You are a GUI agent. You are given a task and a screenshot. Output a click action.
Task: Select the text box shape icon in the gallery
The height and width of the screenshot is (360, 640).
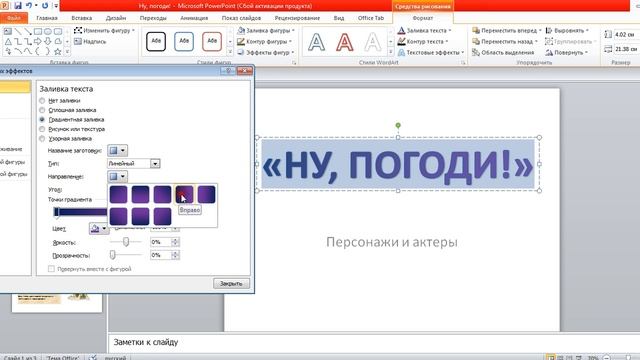click(x=8, y=31)
